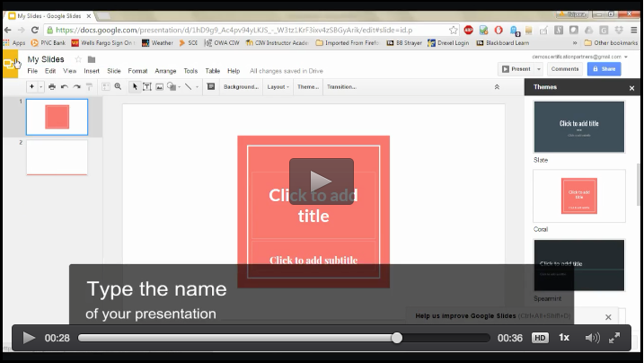Click the browser Back arrow
The height and width of the screenshot is (363, 644).
click(x=8, y=30)
